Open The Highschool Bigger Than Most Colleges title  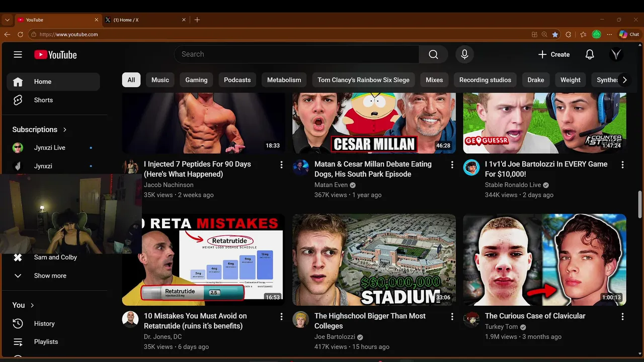coord(370,321)
